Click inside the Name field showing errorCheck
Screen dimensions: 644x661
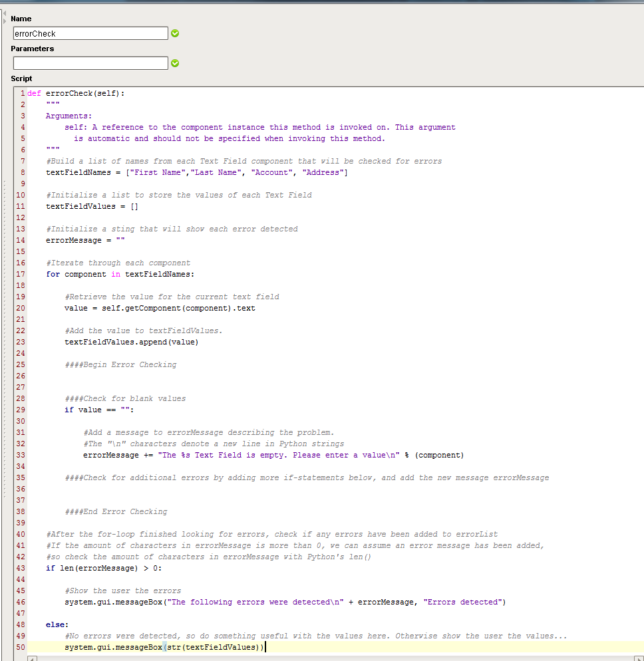click(90, 33)
